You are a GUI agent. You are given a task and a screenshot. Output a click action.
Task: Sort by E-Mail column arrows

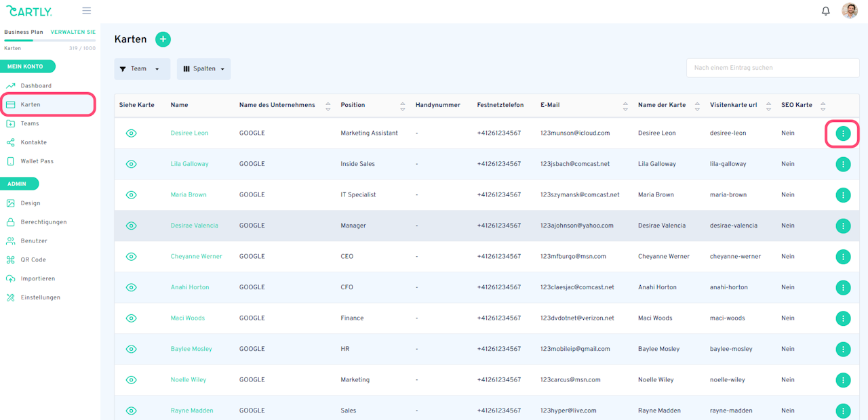625,106
